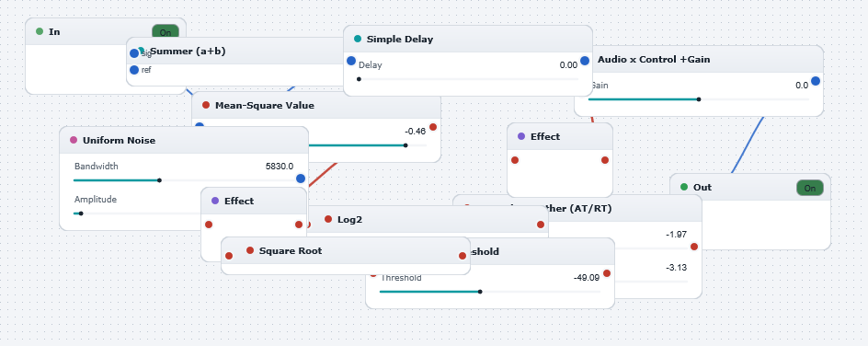
Task: Toggle the In node On switch
Action: pyautogui.click(x=166, y=32)
